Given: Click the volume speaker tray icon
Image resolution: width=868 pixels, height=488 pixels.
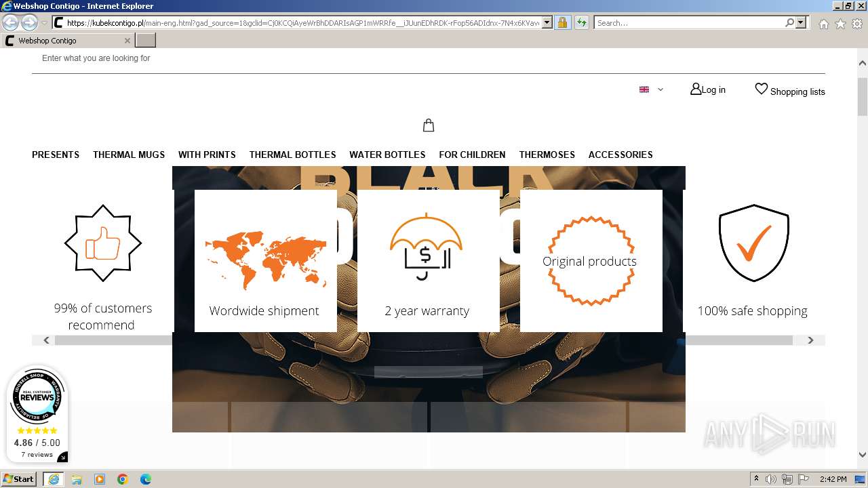Looking at the screenshot, I should [771, 479].
